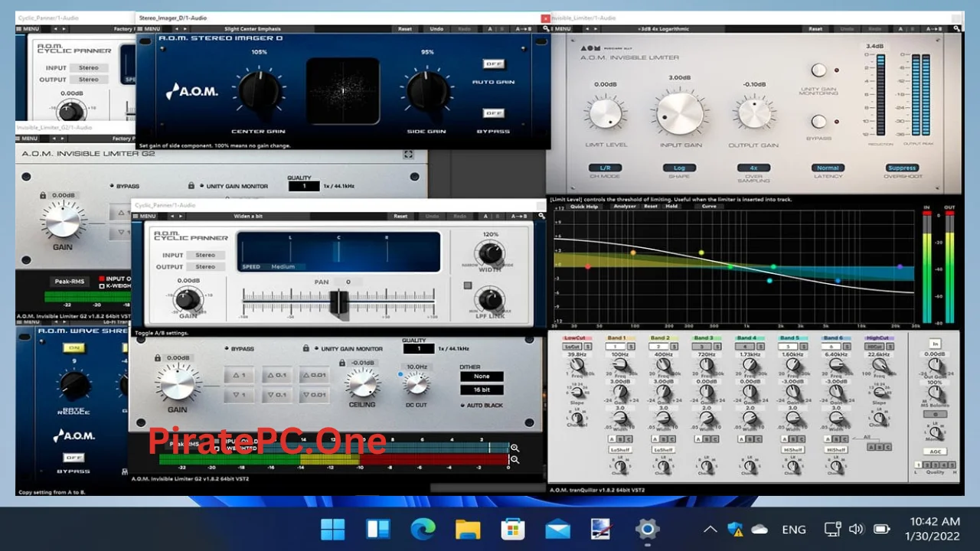
Task: Open Normal latency selector in Invisible Limiter
Action: [x=828, y=168]
